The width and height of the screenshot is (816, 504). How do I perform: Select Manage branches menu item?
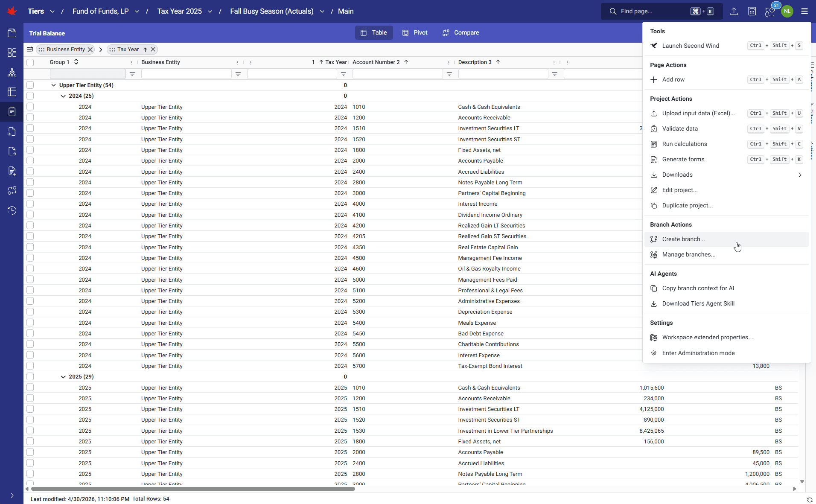coord(726,254)
